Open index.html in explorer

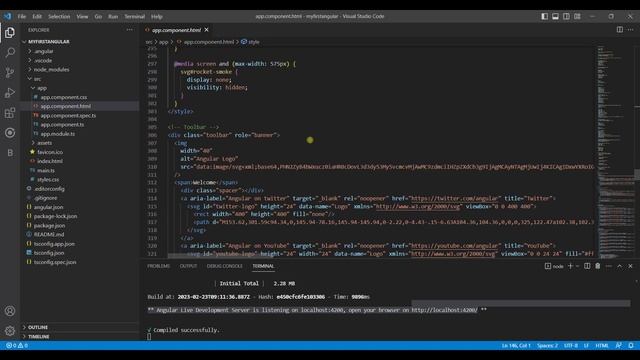[x=80, y=161]
